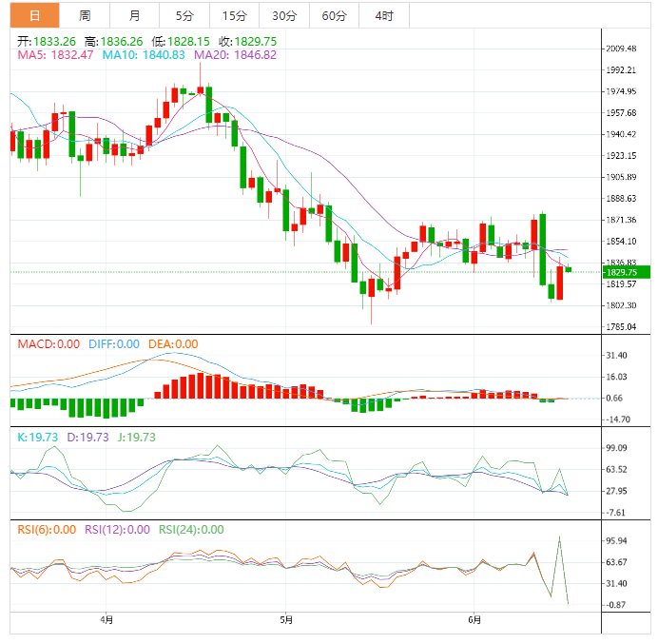Viewport: 658px width, 644px height.
Task: Switch to the 月 monthly tab
Action: point(134,15)
